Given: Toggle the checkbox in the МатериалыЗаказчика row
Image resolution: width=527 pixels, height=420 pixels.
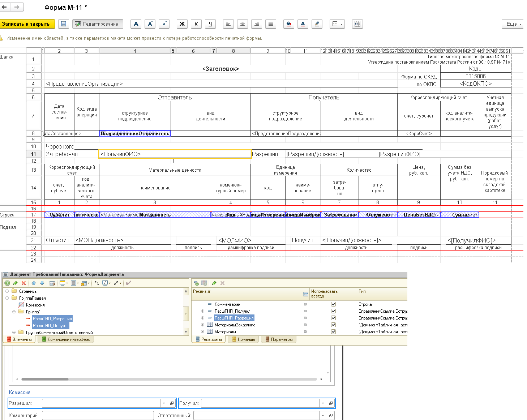Looking at the screenshot, I should click(333, 325).
